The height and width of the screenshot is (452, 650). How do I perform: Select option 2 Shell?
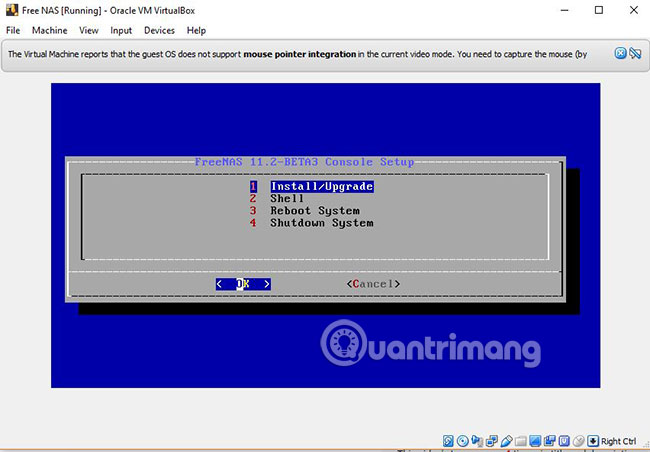tap(276, 198)
